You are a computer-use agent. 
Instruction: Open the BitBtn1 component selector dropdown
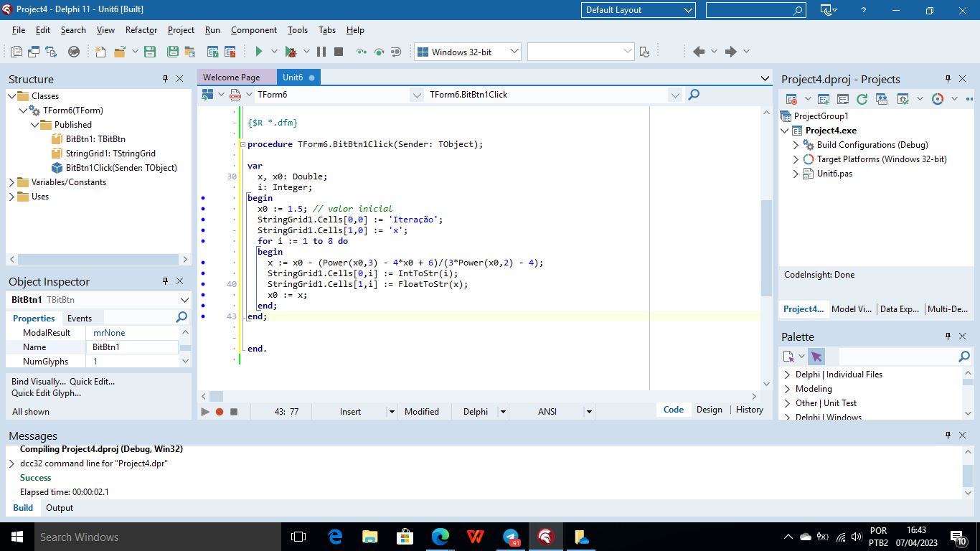coord(185,300)
